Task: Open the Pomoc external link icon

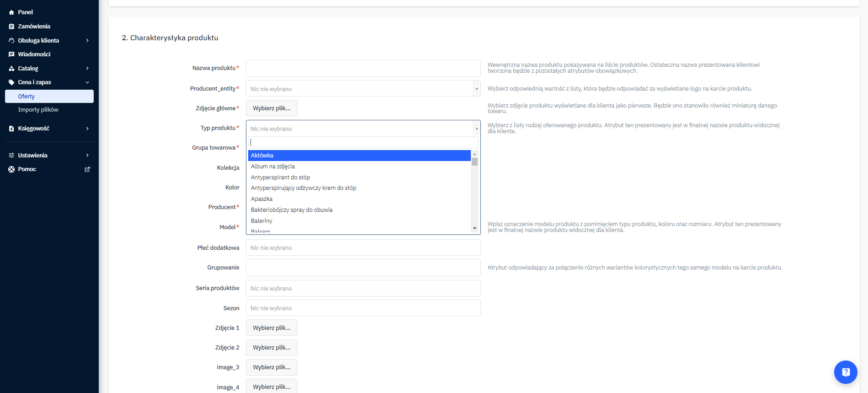Action: [x=87, y=169]
